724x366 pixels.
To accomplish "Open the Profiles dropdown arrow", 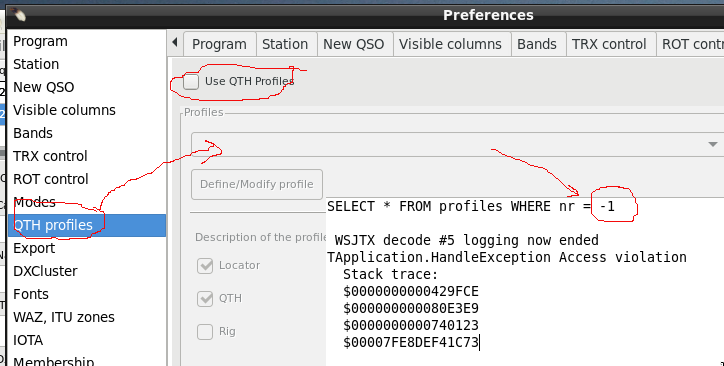I will click(712, 144).
